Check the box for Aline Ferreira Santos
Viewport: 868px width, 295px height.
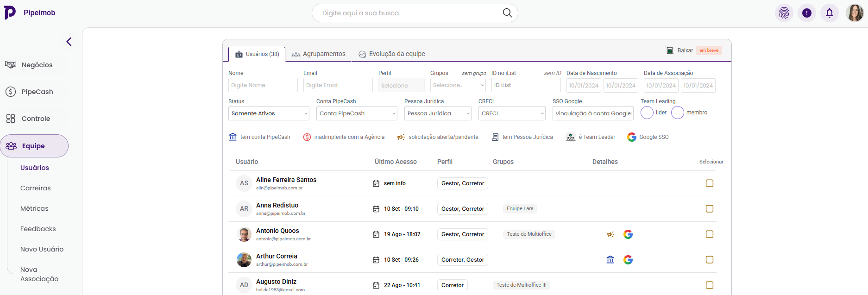pyautogui.click(x=709, y=183)
